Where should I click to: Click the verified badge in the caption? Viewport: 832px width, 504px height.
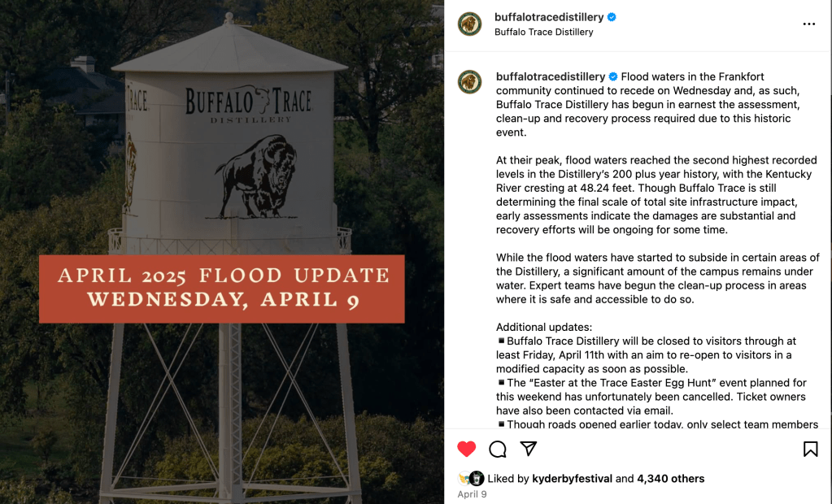[613, 76]
